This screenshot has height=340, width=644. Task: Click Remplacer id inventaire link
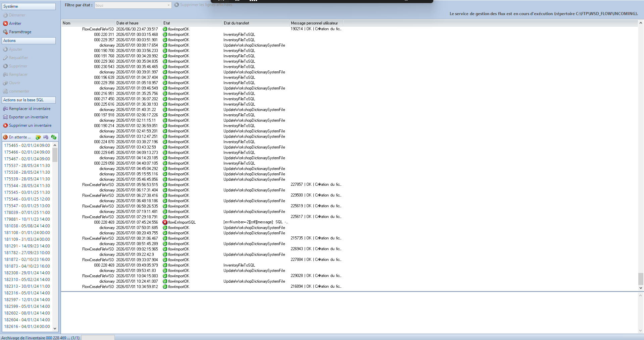(x=30, y=109)
